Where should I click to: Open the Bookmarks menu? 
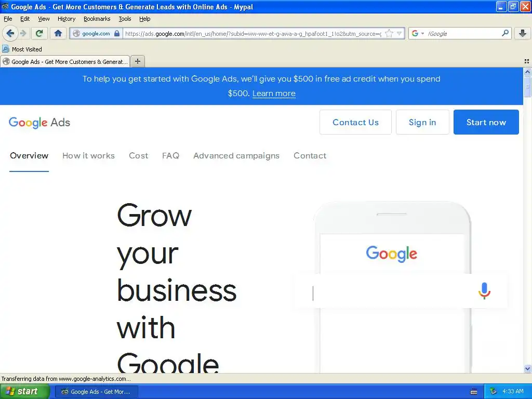pos(97,19)
